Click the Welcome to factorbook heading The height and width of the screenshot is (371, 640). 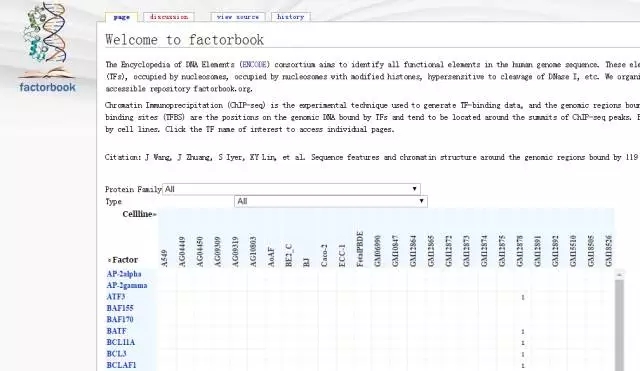click(184, 40)
